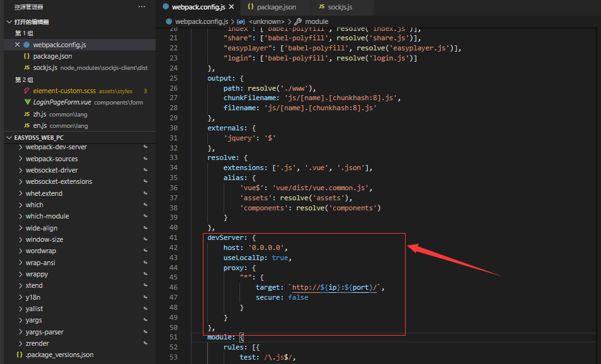The image size is (601, 364).
Task: Click symbol icon beside <unknown> breadcrumb
Action: (241, 22)
